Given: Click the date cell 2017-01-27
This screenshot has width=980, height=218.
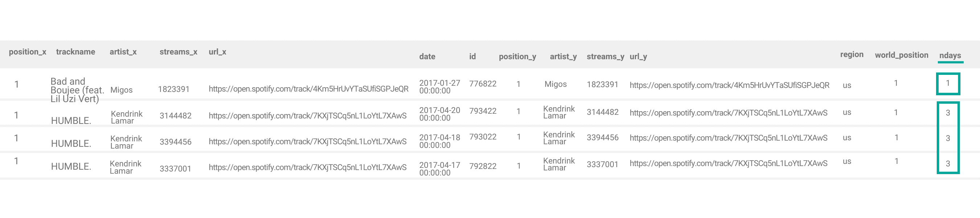Looking at the screenshot, I should coord(440,87).
